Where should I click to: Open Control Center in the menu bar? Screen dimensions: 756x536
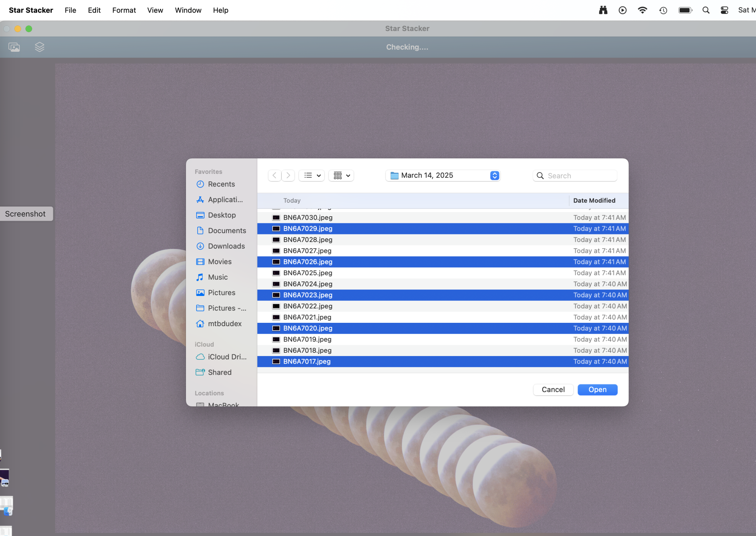coord(724,10)
